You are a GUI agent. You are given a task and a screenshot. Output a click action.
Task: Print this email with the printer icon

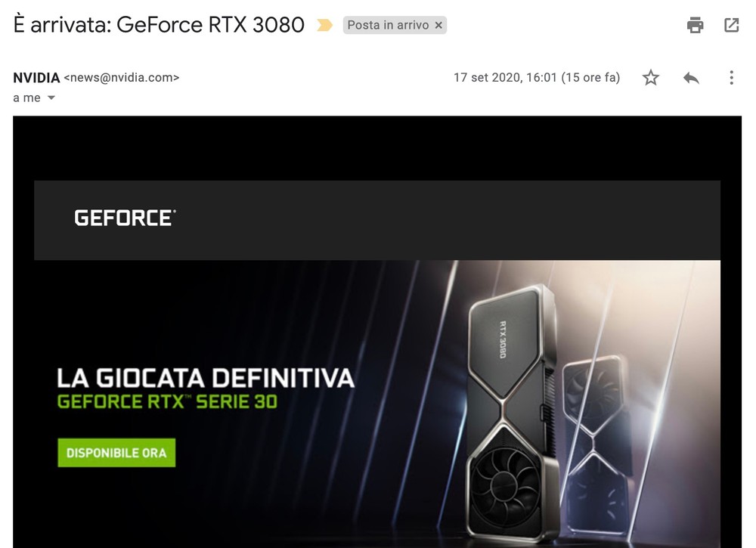coord(695,25)
